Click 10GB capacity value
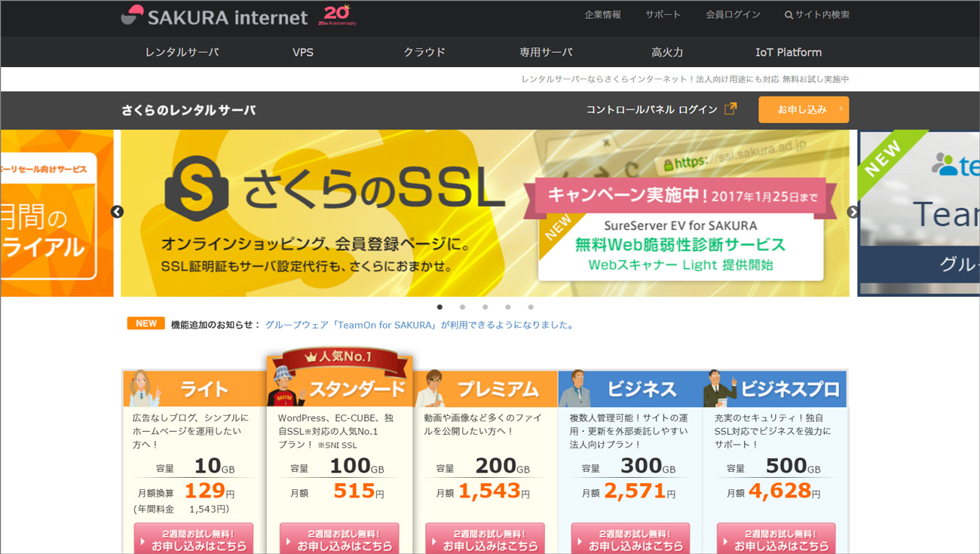980x554 pixels. (214, 467)
